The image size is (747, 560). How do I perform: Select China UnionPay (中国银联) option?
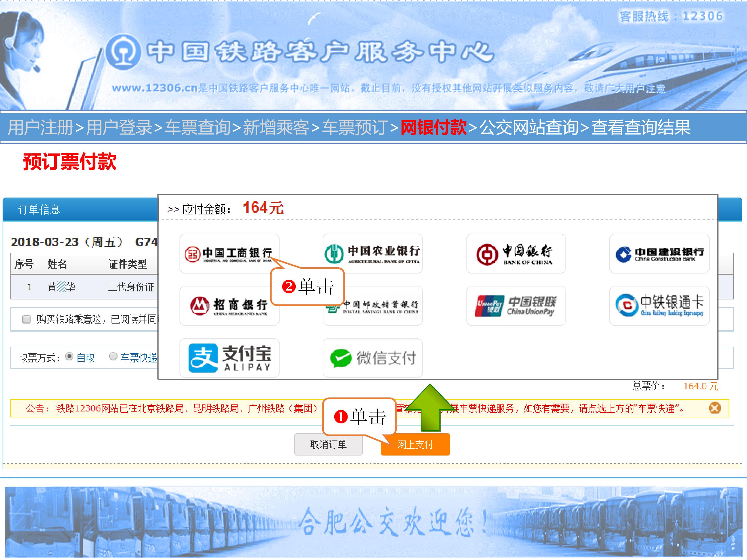(x=516, y=305)
